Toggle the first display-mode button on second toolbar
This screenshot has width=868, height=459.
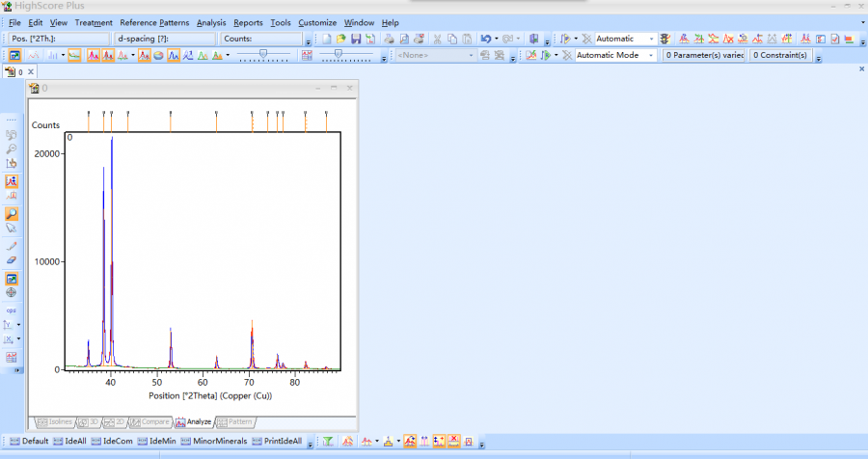[x=15, y=55]
